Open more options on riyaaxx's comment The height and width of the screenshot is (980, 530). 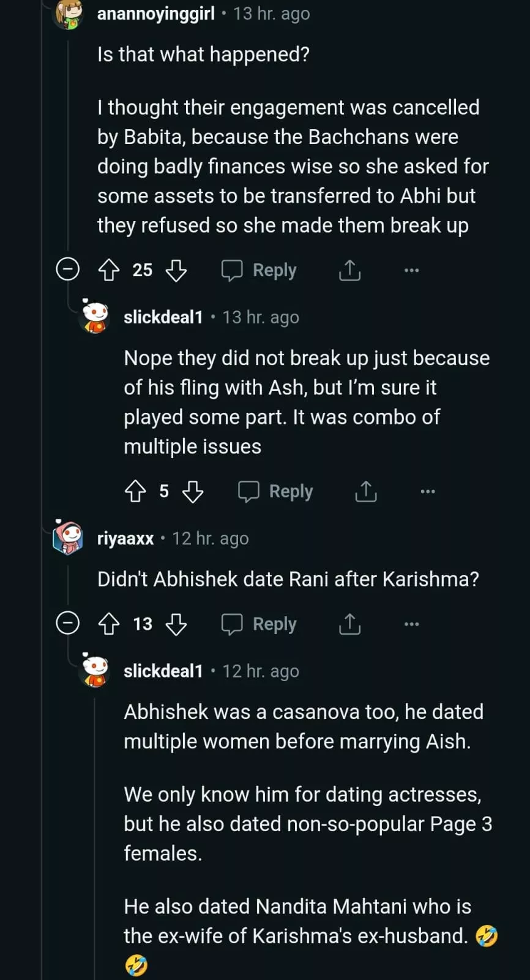pos(412,624)
